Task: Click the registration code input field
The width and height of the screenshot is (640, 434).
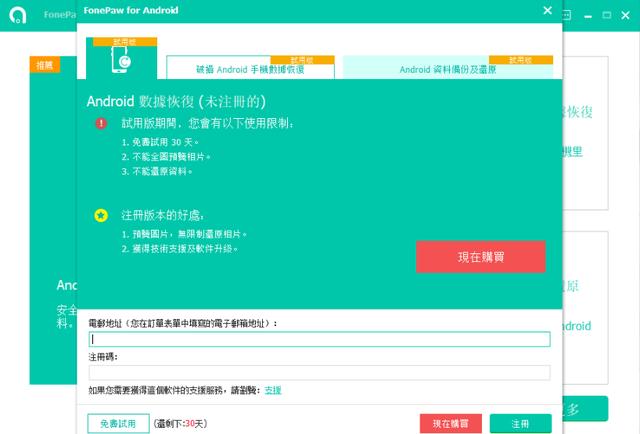Action: [x=319, y=372]
